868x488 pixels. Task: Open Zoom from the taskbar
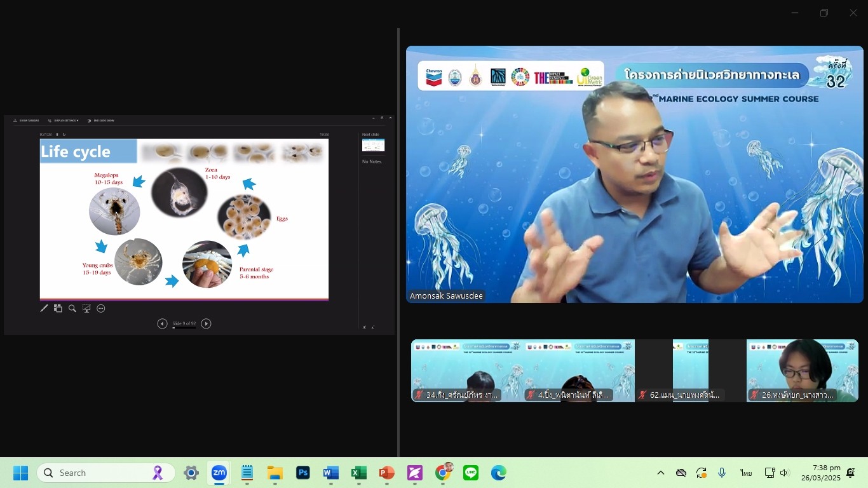[x=219, y=473]
